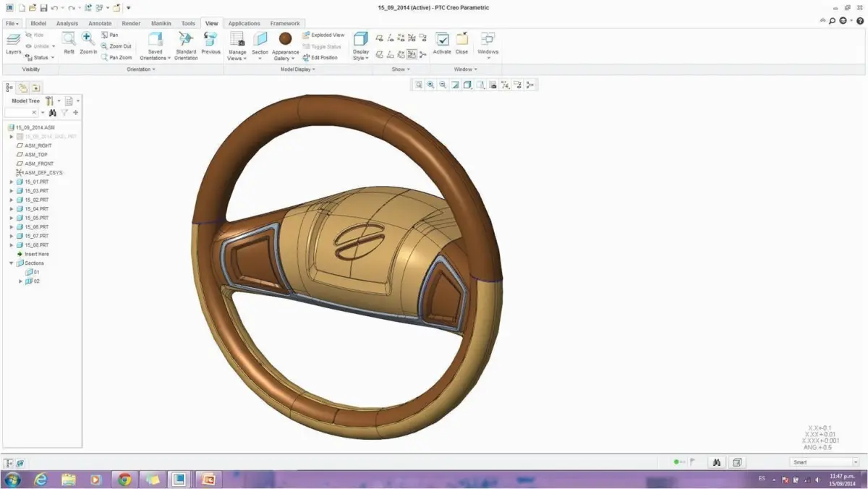Screen dimensions: 868x489
Task: Click the binoculars search icon in Model Tree
Action: (x=53, y=113)
